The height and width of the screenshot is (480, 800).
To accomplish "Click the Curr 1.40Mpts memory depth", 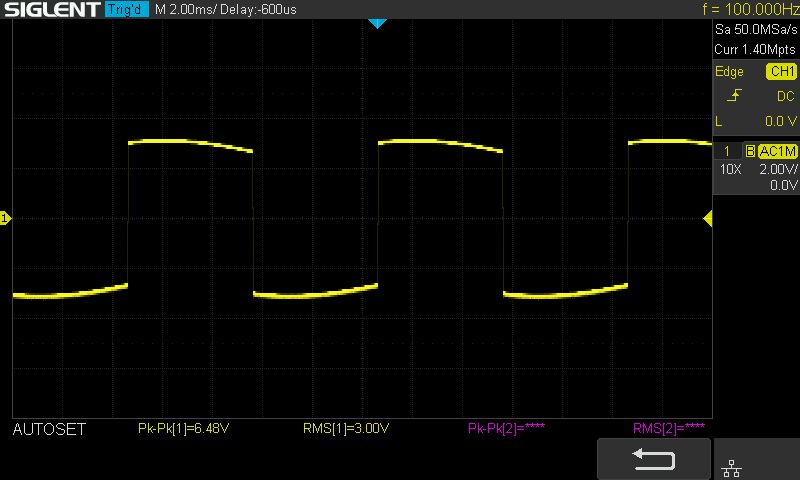I will pyautogui.click(x=755, y=49).
